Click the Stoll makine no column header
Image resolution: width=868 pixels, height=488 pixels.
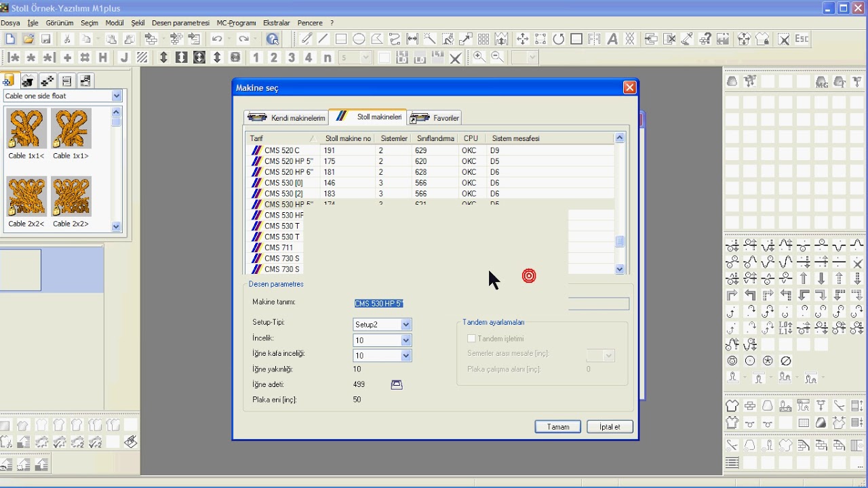348,138
